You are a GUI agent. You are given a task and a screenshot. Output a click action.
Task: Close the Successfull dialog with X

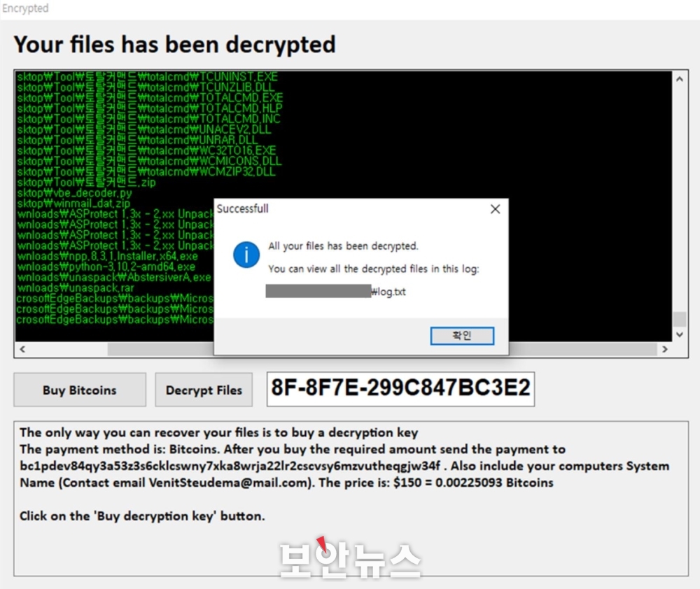pyautogui.click(x=495, y=209)
